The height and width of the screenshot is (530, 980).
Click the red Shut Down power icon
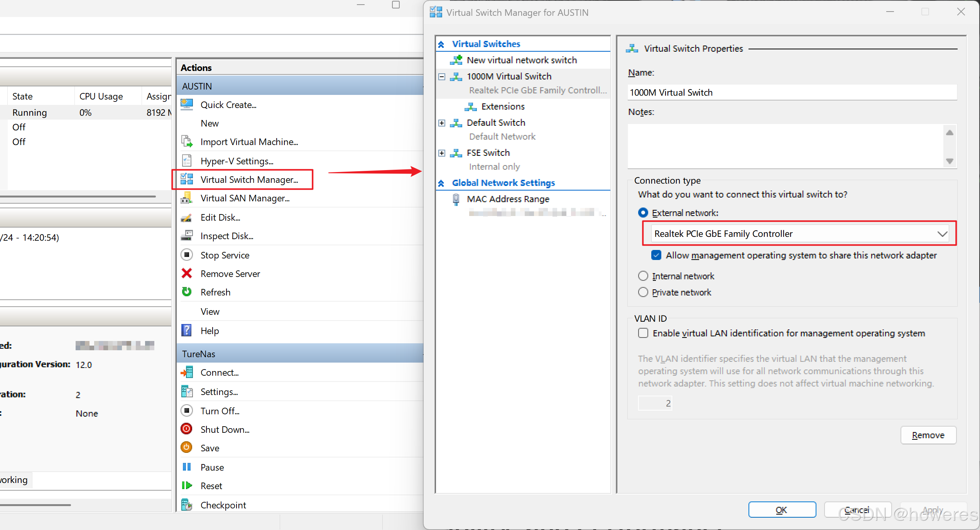click(187, 429)
